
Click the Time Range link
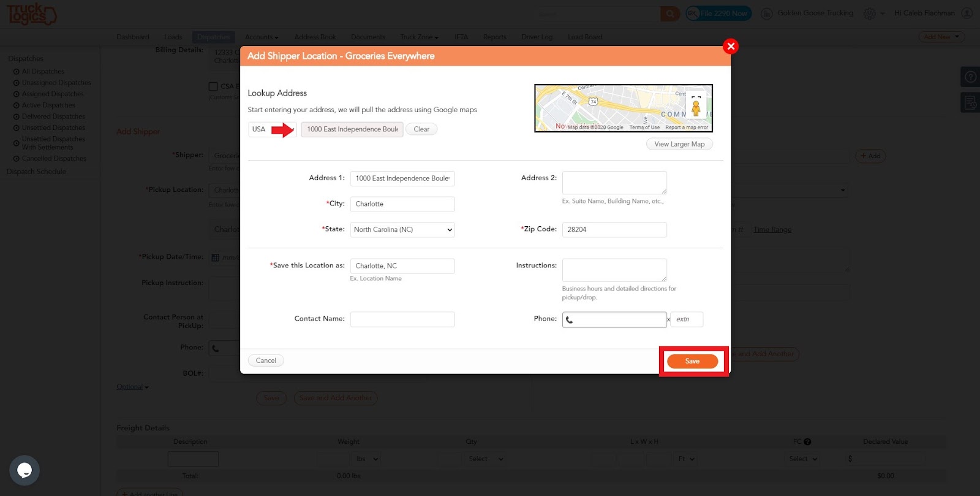click(772, 230)
